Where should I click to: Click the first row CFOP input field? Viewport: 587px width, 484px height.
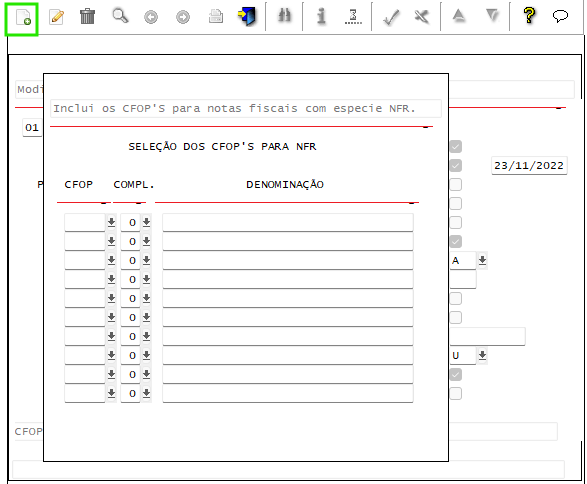(x=85, y=222)
